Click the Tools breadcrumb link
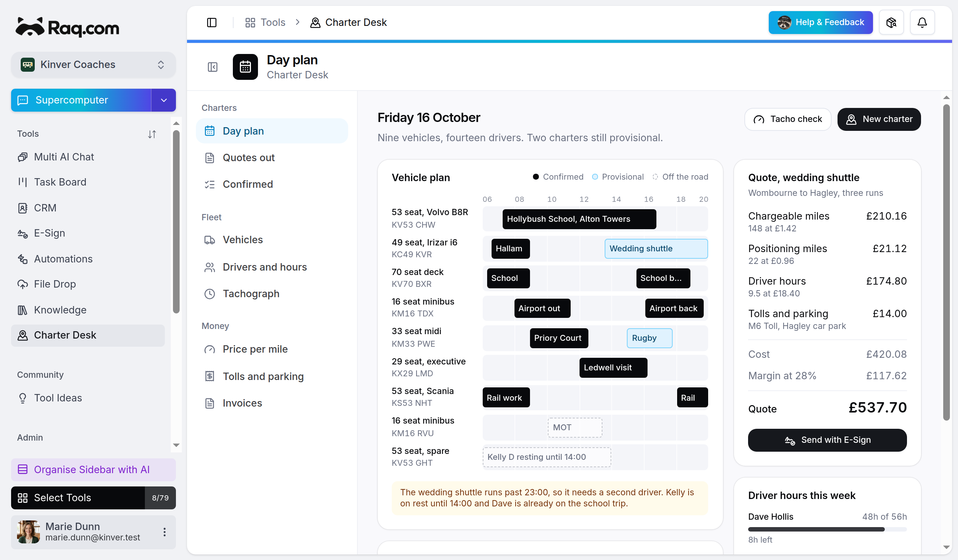This screenshot has width=958, height=560. click(x=265, y=23)
